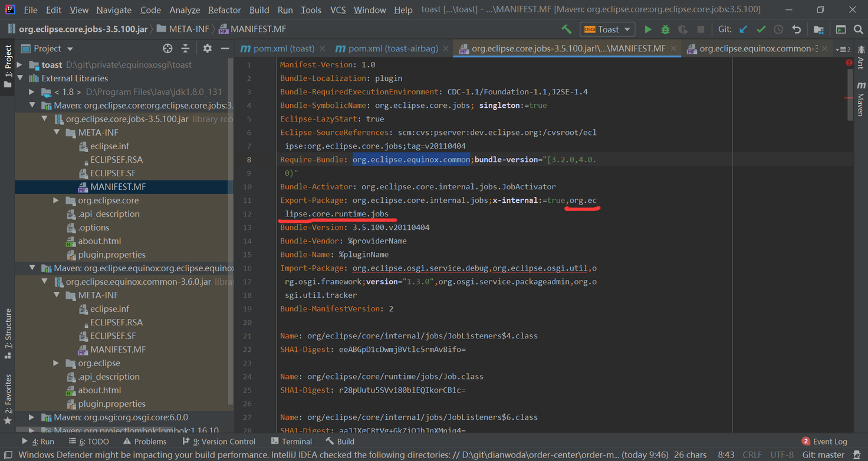Open the Event Log
Viewport: 868px width, 461px height.
point(830,441)
